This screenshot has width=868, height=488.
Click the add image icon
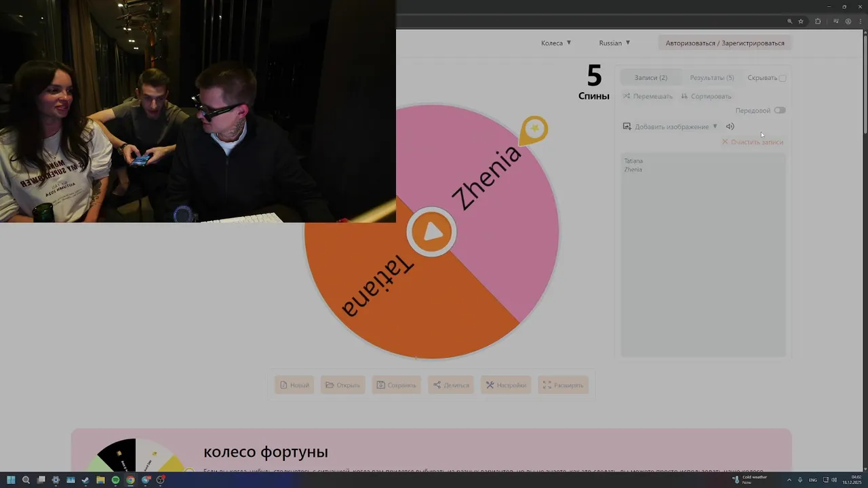pyautogui.click(x=627, y=127)
